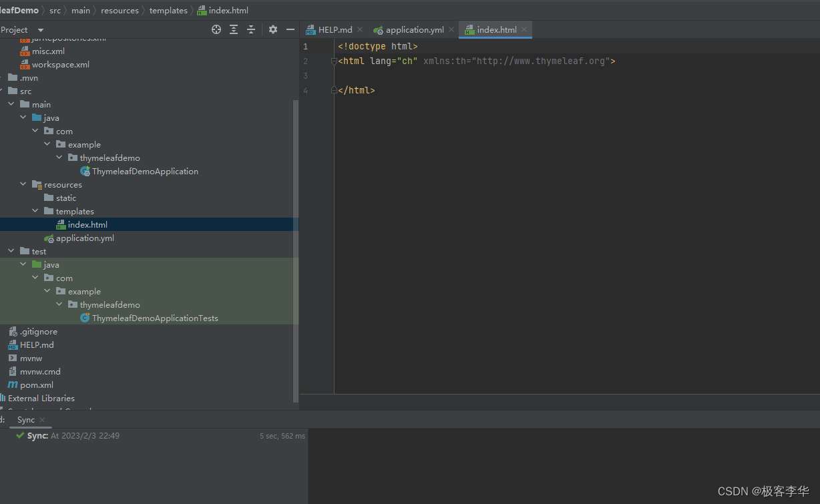Close the application.yml editor tab

click(451, 29)
